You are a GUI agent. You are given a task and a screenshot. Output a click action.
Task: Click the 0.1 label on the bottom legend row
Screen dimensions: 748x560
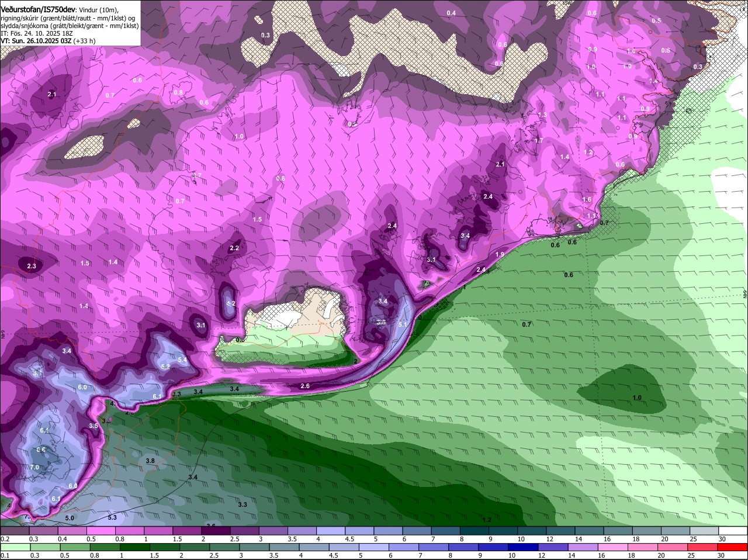(5, 555)
